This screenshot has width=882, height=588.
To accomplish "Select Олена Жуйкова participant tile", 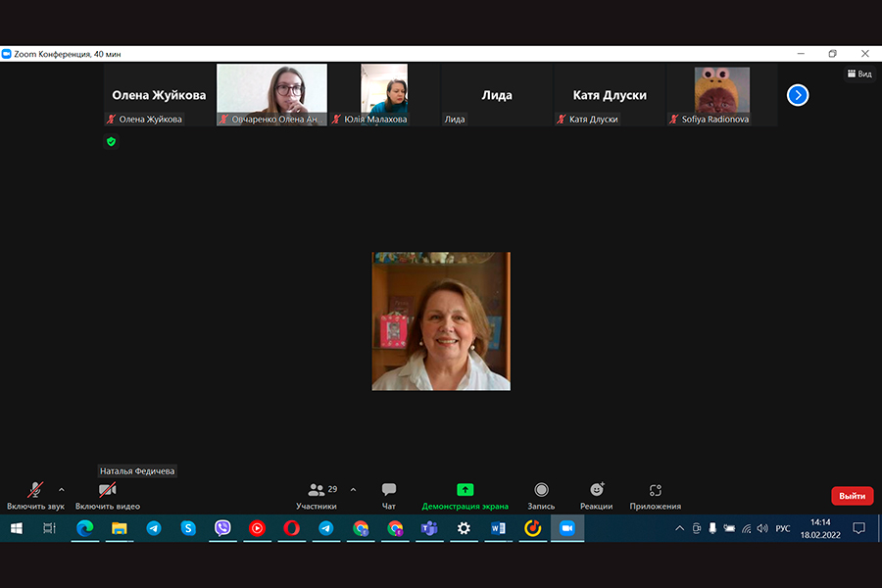I will tap(159, 95).
